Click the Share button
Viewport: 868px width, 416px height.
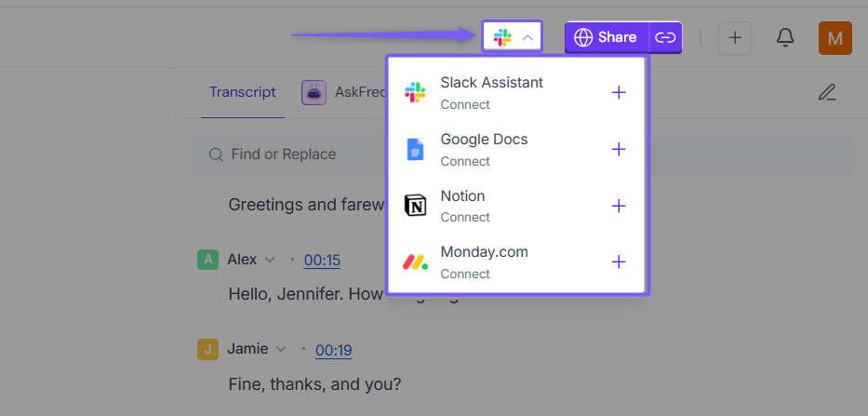(x=607, y=37)
